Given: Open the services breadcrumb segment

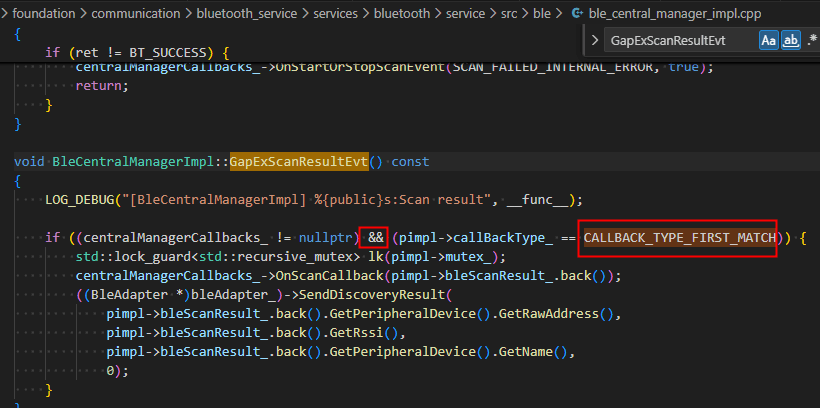Looking at the screenshot, I should (x=334, y=14).
